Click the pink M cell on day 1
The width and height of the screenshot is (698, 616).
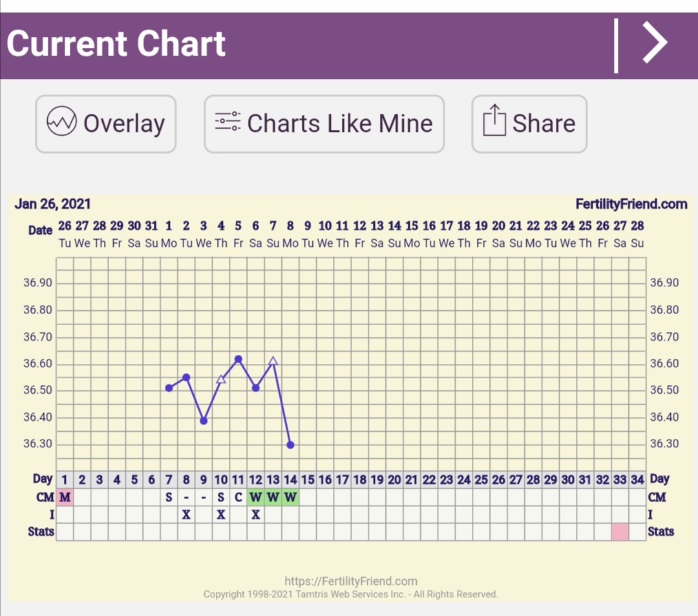[x=65, y=497]
